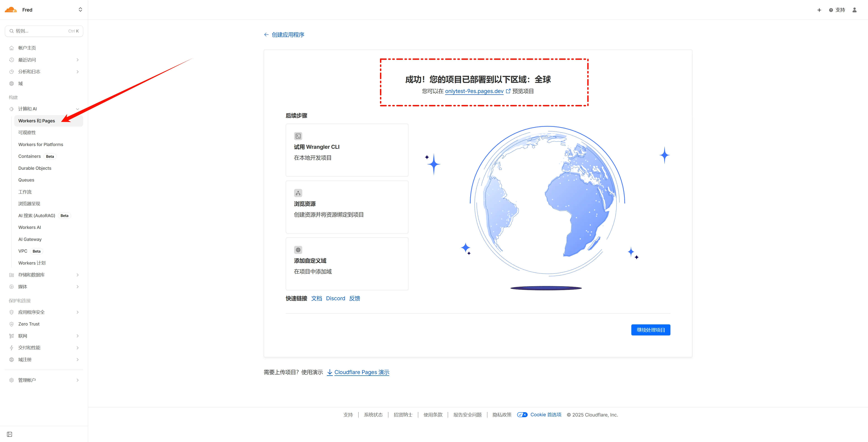Open the onlytest-9es.pages.dev preview link
868x442 pixels.
coord(474,91)
